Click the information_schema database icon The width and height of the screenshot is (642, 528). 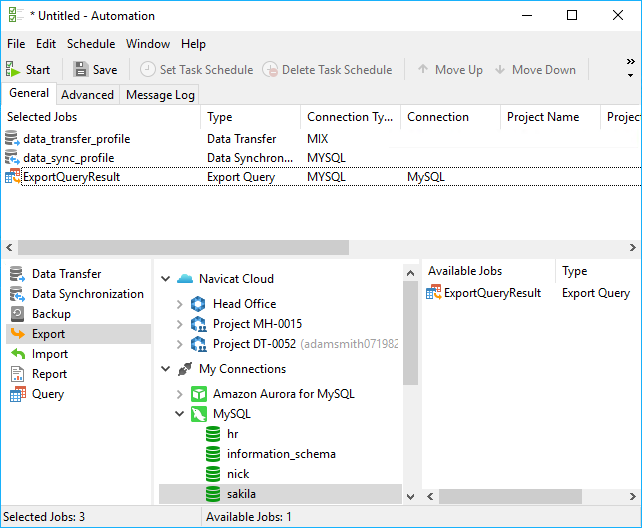click(x=213, y=454)
